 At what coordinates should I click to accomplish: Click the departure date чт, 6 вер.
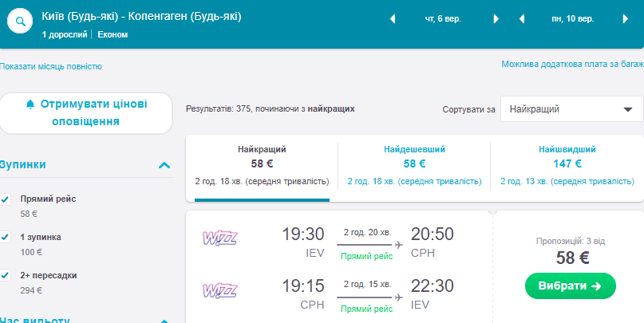(443, 19)
